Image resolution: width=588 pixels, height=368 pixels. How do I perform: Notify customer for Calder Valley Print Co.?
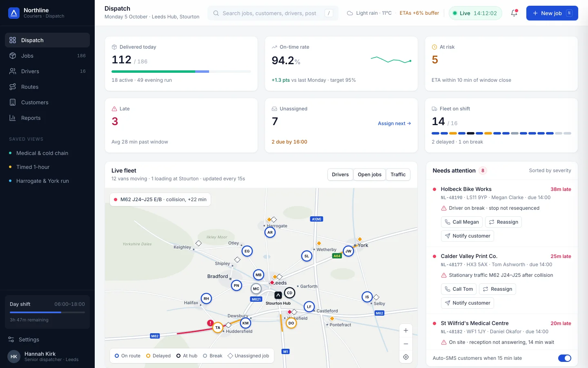click(x=468, y=303)
